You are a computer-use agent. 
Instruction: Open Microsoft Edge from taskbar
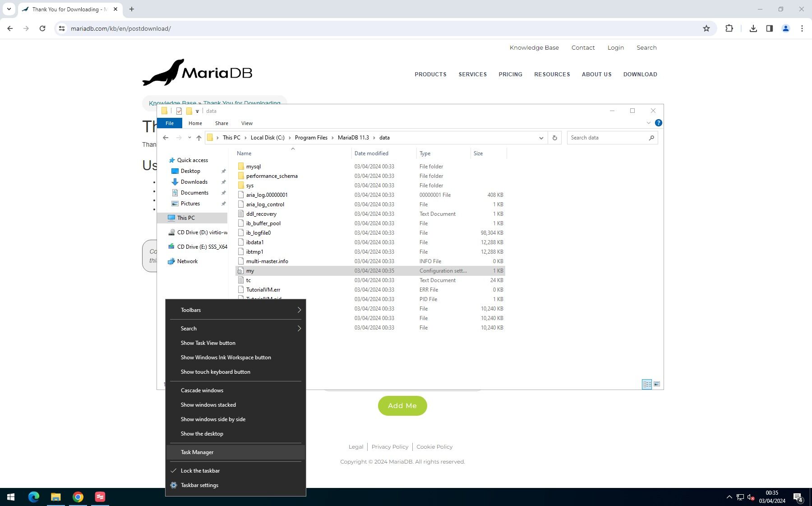(x=33, y=497)
